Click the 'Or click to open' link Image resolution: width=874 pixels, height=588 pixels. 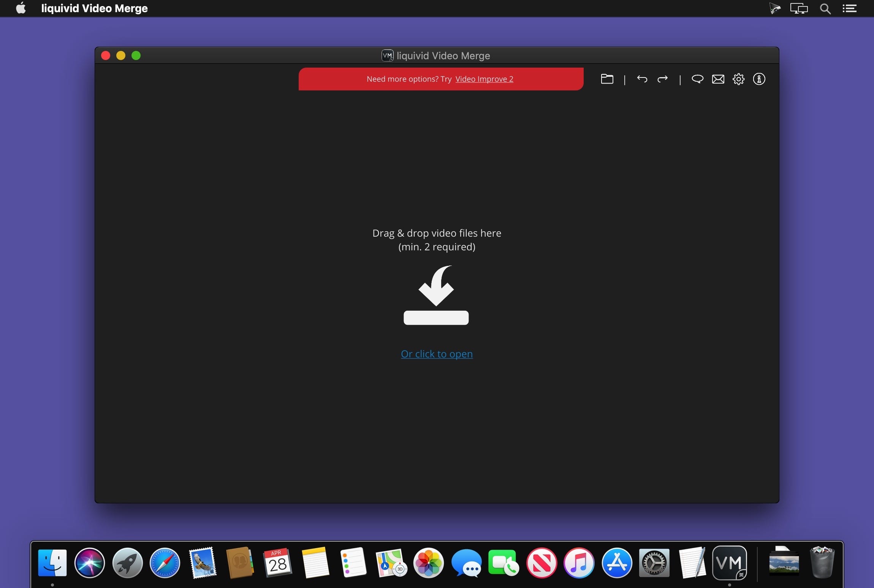coord(437,354)
